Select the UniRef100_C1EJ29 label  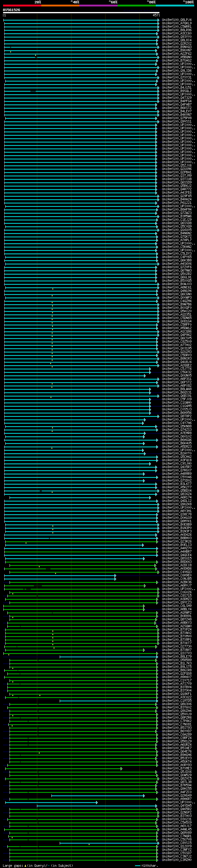click(177, 220)
